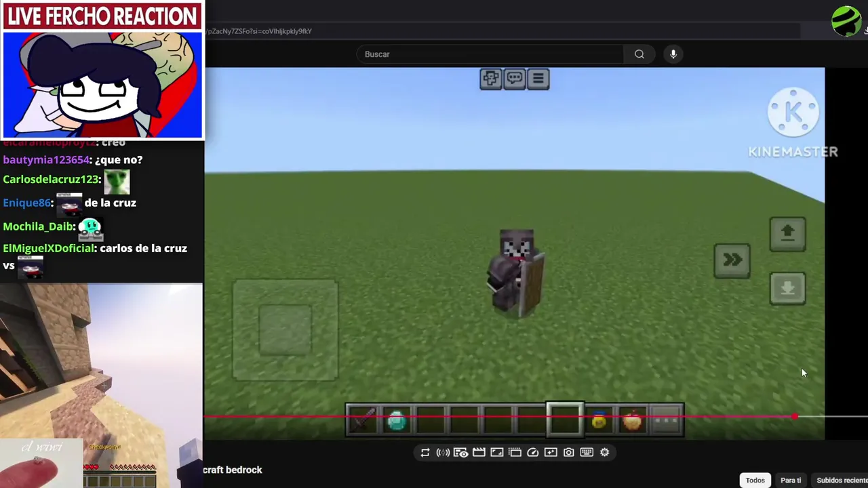Click the fullscreen rectangle icon in toolbar
Viewport: 868px width, 488px height.
click(x=497, y=453)
